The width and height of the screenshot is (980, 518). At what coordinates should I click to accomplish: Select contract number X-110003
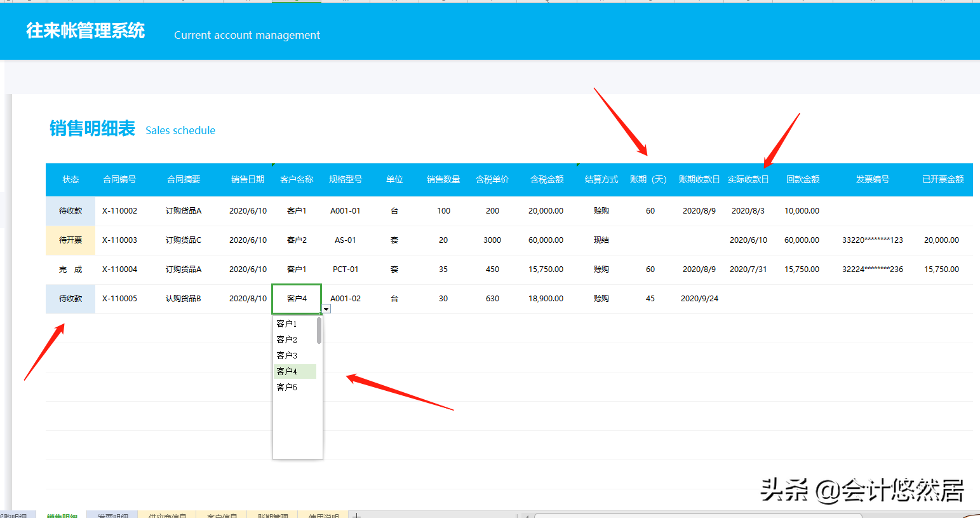point(119,240)
